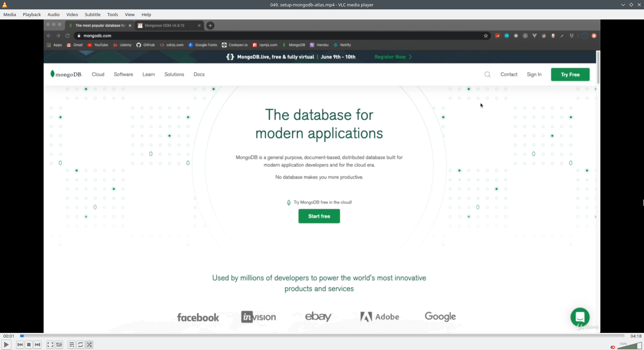Reload the page with the refresh icon

[67, 36]
